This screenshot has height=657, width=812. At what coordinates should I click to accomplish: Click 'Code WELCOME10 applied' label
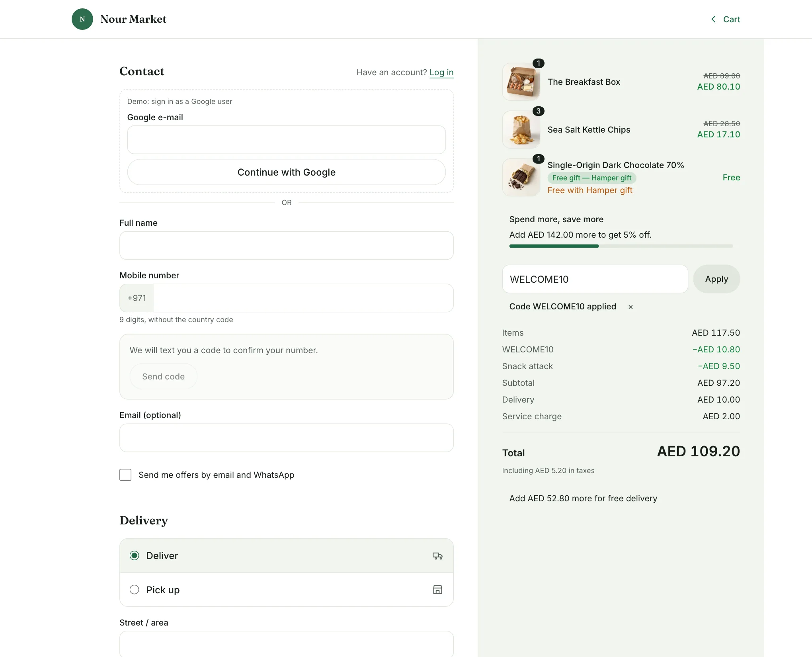562,306
